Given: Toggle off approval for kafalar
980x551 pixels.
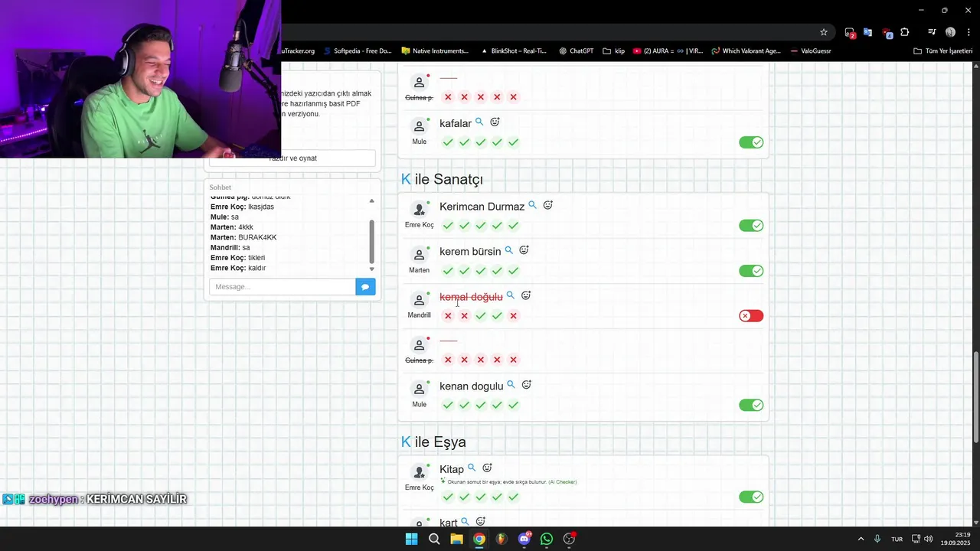Looking at the screenshot, I should point(751,142).
